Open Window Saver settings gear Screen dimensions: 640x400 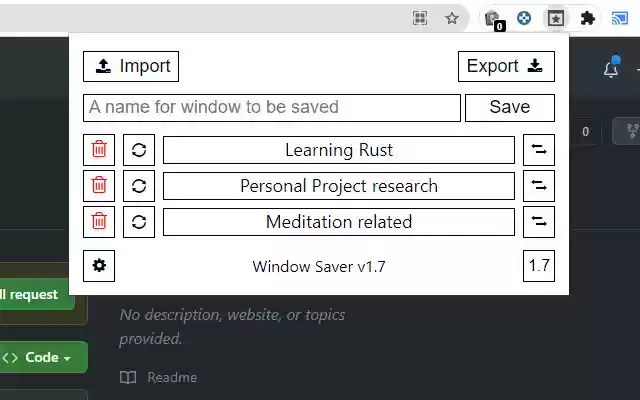tap(99, 266)
